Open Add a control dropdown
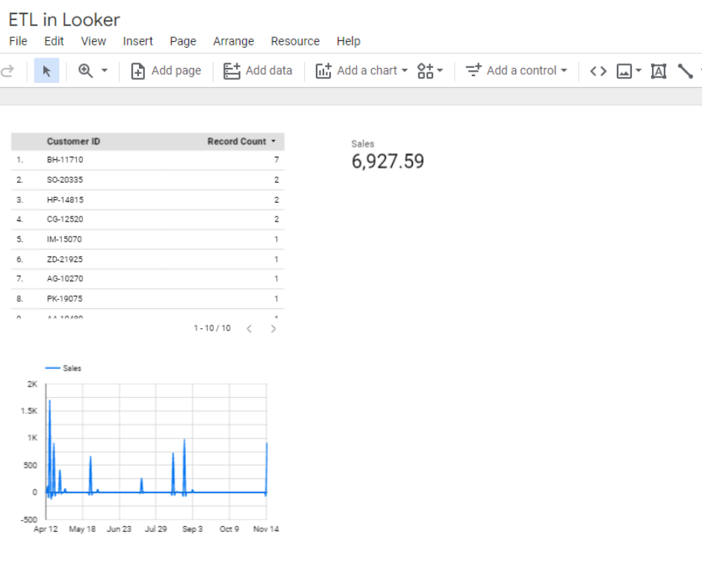The image size is (702, 588). [517, 71]
